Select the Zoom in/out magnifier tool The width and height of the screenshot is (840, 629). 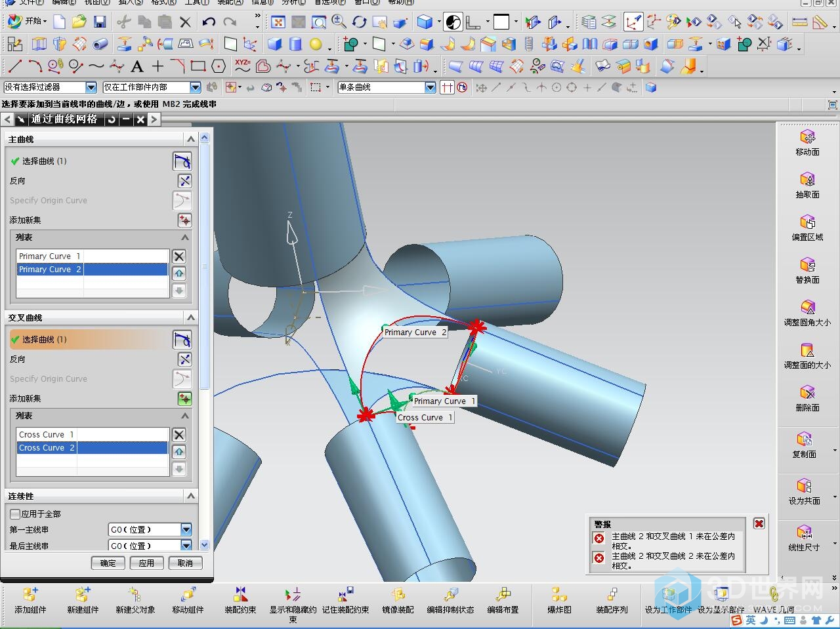(339, 22)
